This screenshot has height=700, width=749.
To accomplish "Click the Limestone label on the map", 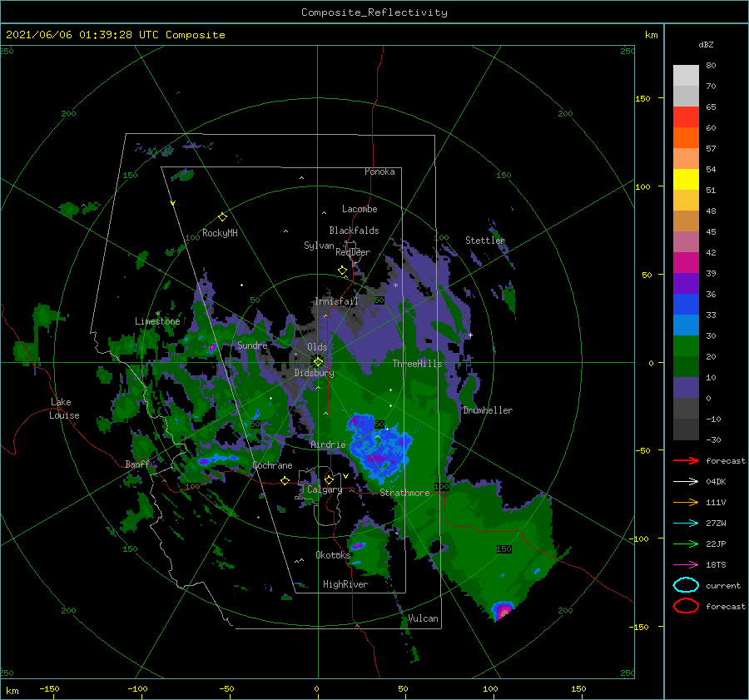I will pyautogui.click(x=157, y=321).
